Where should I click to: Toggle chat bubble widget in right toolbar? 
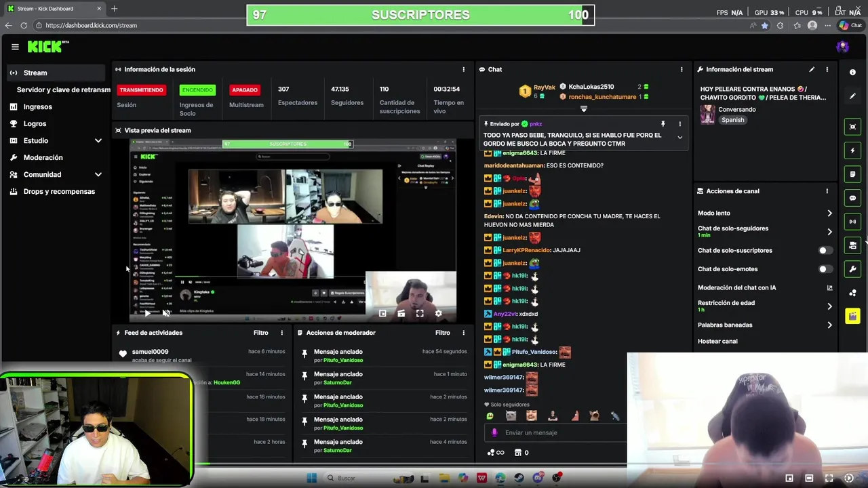(x=852, y=198)
